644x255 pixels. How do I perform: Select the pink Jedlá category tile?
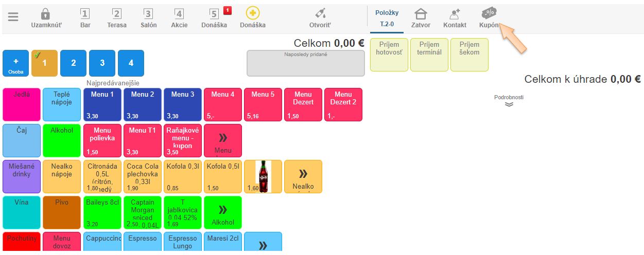22,104
